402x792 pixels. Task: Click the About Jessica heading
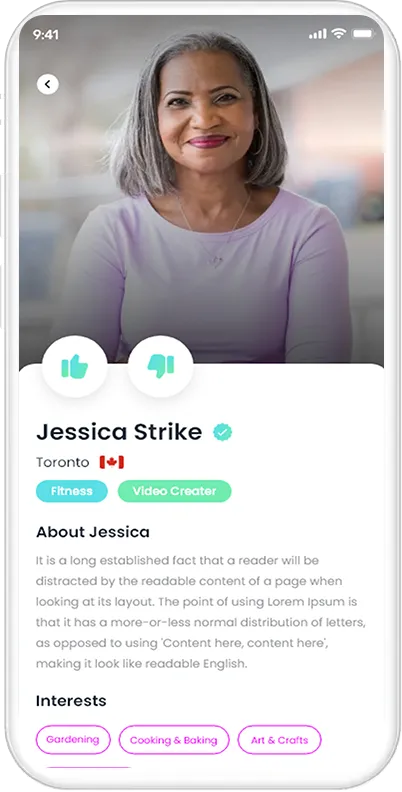[x=93, y=532]
